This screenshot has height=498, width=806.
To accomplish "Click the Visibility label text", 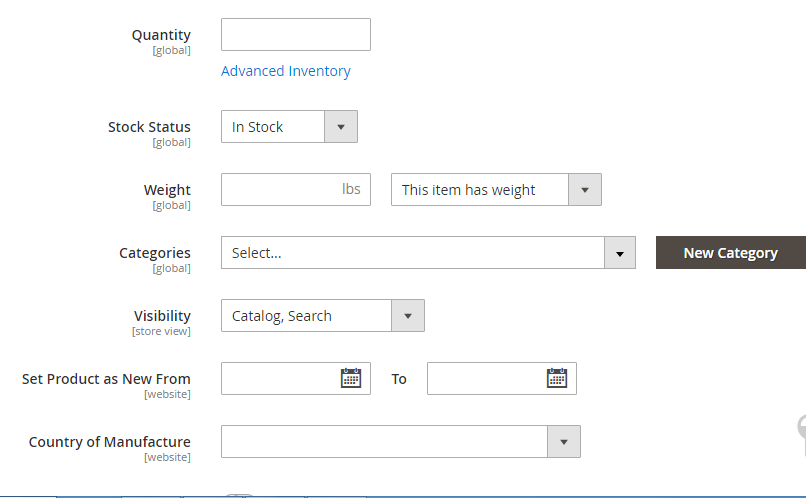I will pos(162,316).
